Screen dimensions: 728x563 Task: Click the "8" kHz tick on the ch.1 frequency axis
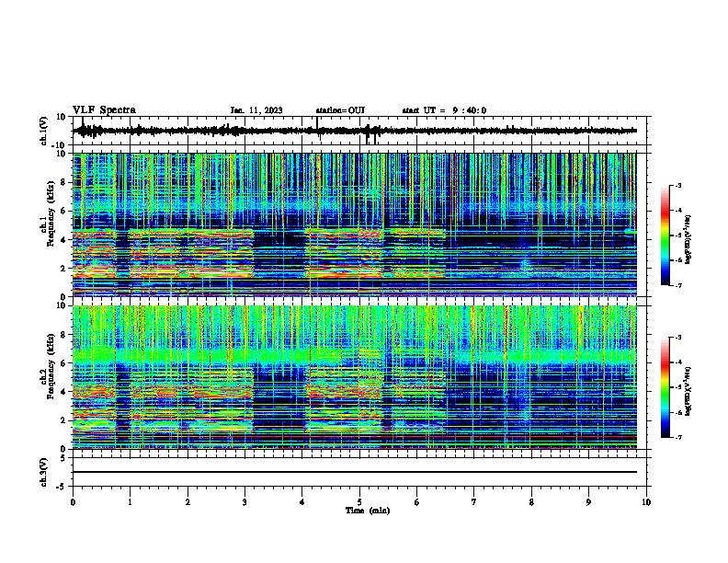click(63, 182)
